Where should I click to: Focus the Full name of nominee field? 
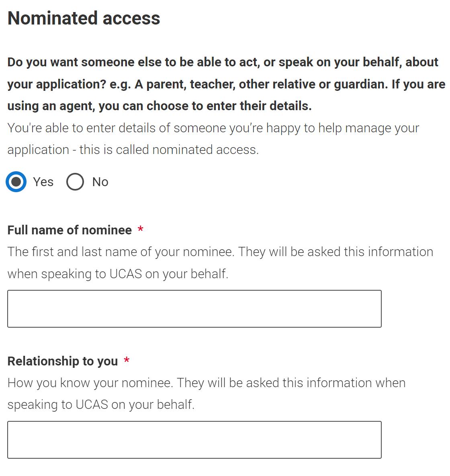(x=194, y=309)
